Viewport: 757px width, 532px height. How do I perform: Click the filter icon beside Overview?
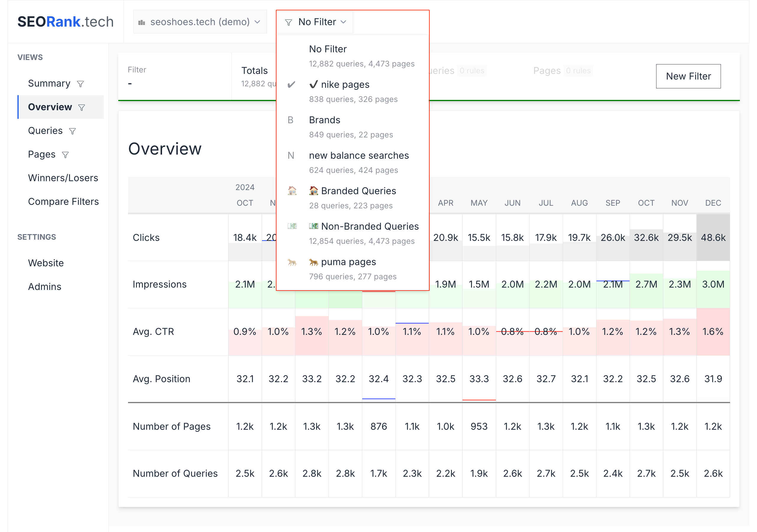click(x=81, y=108)
